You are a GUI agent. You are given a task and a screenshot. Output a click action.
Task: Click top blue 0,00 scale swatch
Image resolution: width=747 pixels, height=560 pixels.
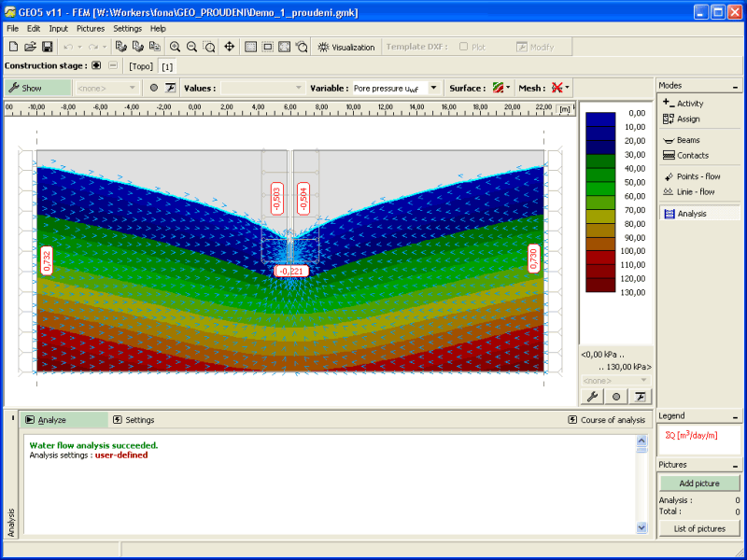600,119
